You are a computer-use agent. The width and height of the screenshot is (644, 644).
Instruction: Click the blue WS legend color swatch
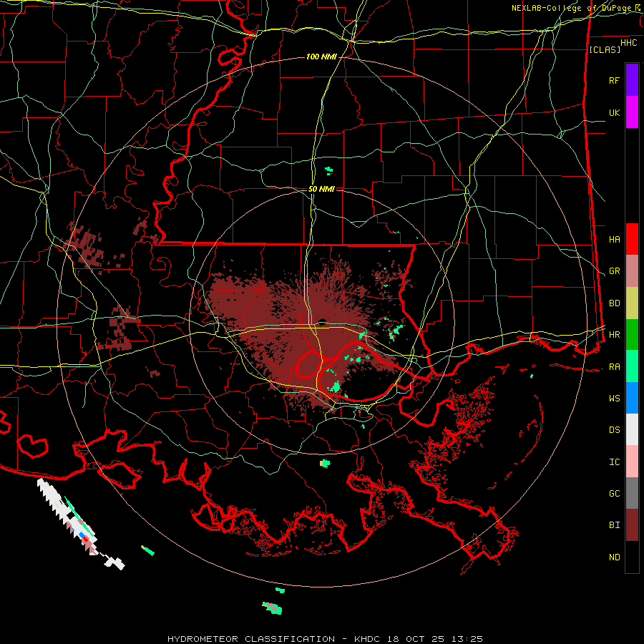[632, 398]
